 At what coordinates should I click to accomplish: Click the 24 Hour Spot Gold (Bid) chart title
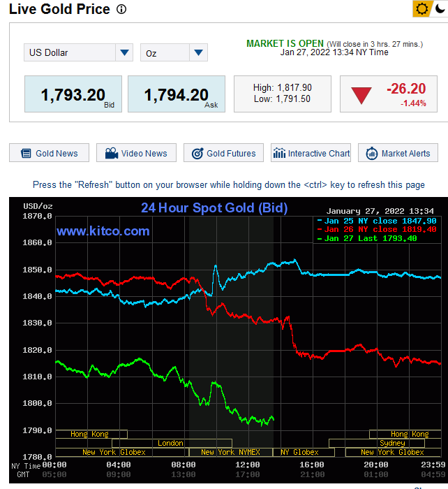[214, 207]
